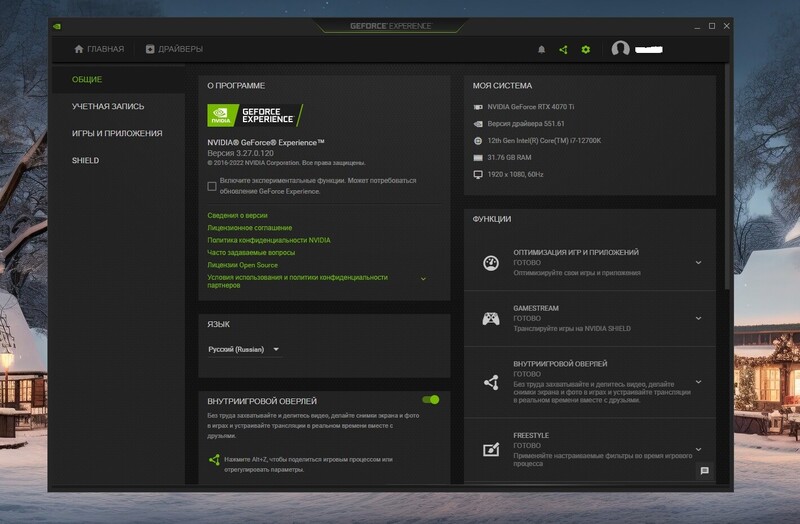Click the FREESTYLE filter icon
Image resolution: width=800 pixels, height=524 pixels.
pyautogui.click(x=491, y=450)
